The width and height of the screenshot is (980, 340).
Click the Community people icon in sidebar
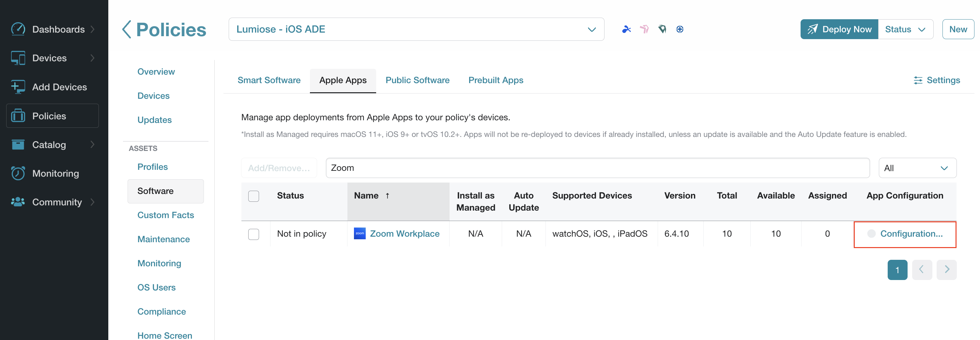[x=18, y=202]
